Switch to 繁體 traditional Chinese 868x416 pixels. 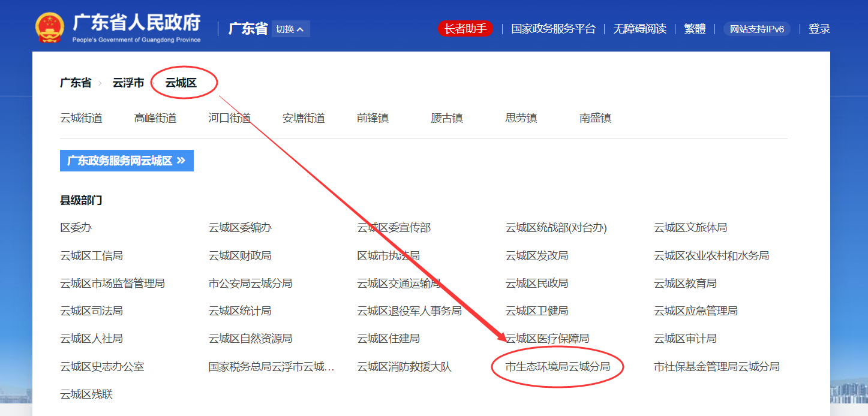pyautogui.click(x=695, y=29)
